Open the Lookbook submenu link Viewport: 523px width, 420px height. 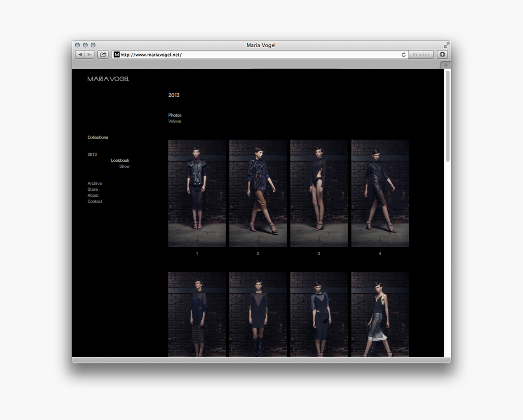tap(120, 160)
